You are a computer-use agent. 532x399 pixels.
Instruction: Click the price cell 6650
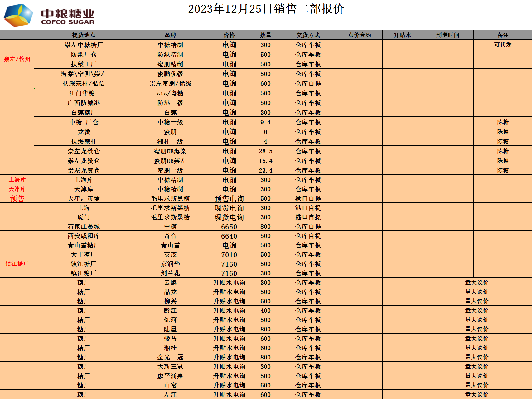pyautogui.click(x=229, y=227)
